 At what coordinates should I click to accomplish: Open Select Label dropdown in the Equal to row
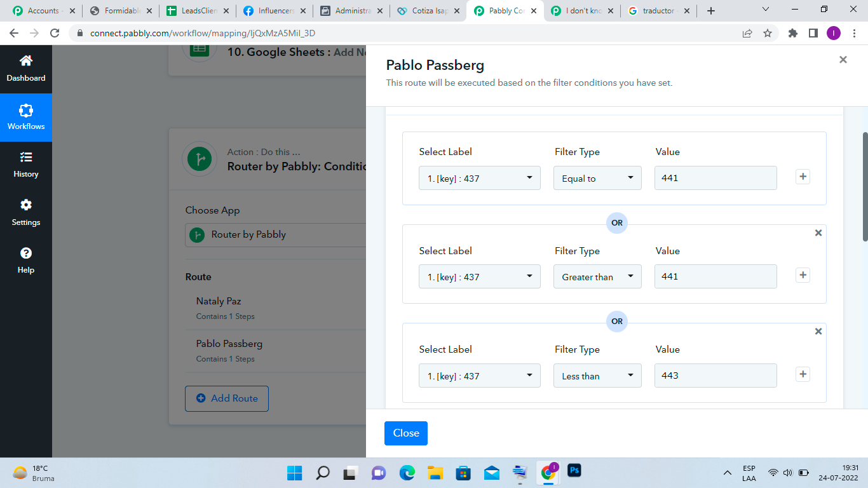[480, 178]
